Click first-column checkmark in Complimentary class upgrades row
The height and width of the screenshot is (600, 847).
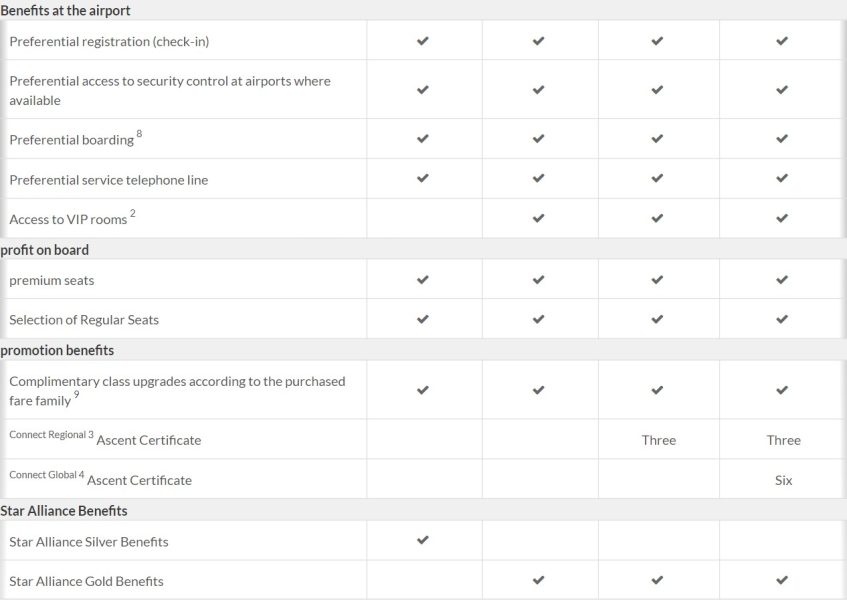coord(423,390)
